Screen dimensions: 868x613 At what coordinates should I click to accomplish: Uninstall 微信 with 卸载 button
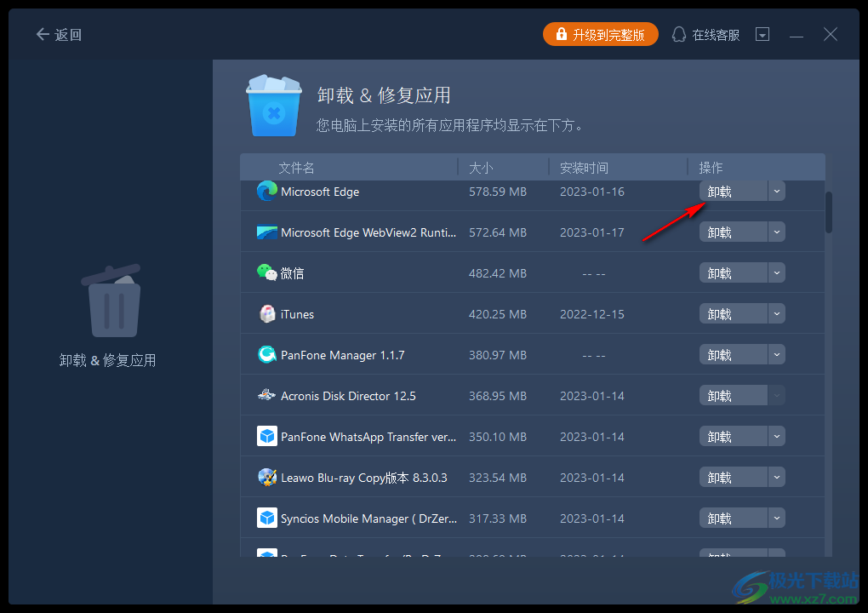pyautogui.click(x=734, y=273)
